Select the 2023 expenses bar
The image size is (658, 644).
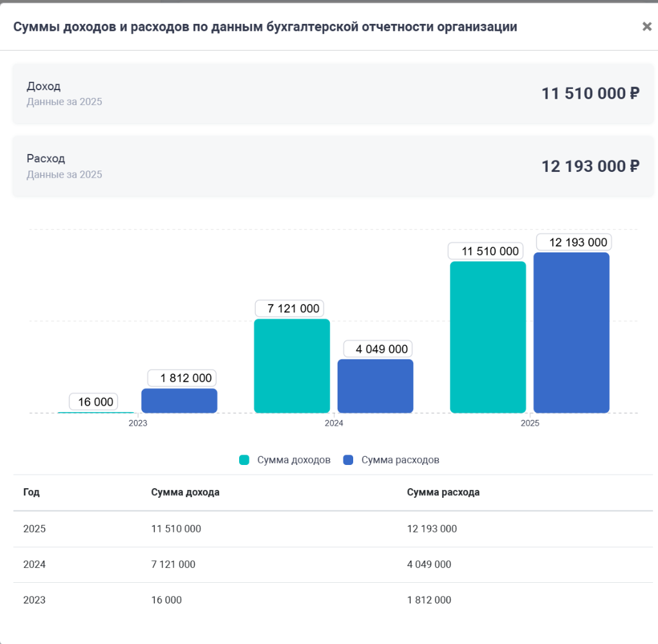tap(179, 401)
